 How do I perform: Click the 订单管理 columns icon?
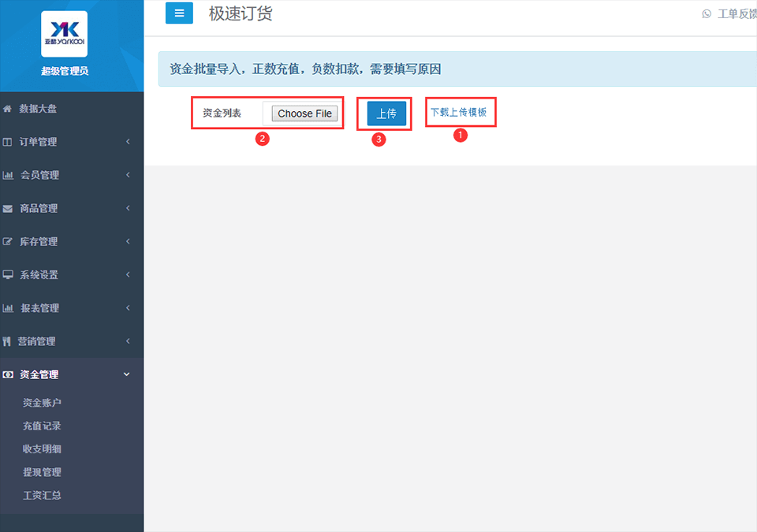[x=7, y=142]
